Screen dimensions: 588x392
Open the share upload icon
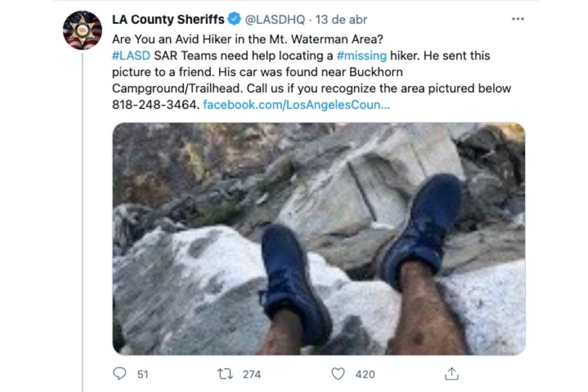click(451, 374)
